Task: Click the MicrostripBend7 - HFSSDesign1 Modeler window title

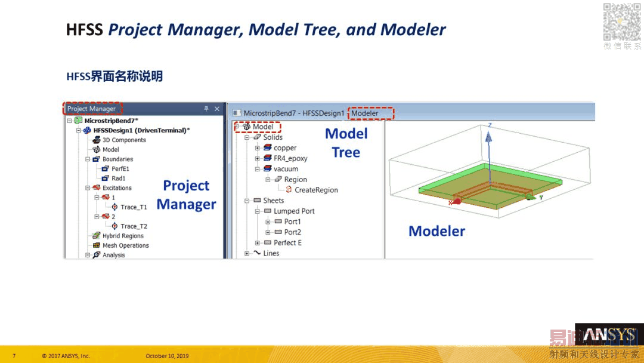Action: (x=311, y=113)
